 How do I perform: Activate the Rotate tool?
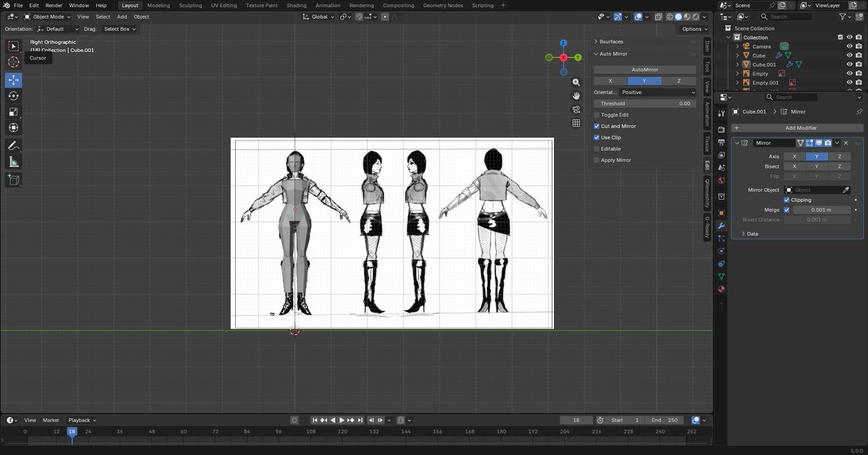point(14,95)
